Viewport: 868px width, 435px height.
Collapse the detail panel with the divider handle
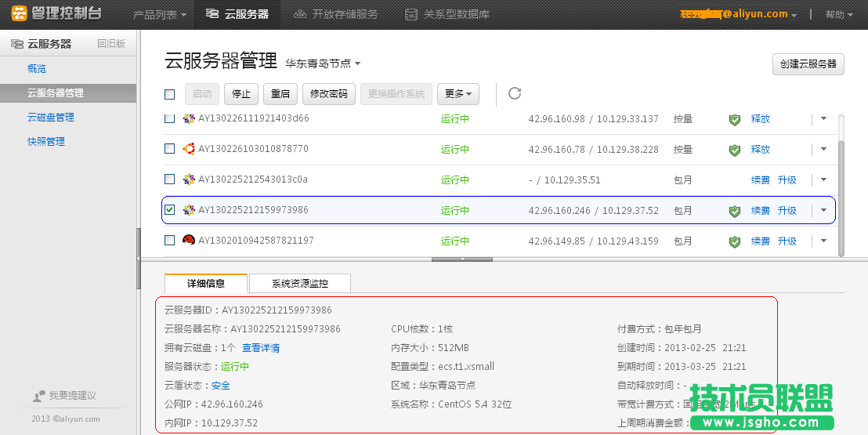(x=462, y=259)
